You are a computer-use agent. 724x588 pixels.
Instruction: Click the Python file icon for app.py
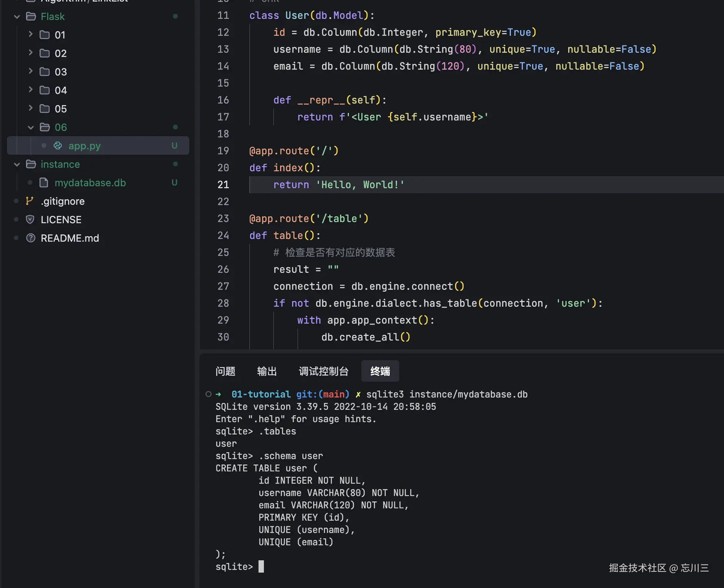coord(58,145)
